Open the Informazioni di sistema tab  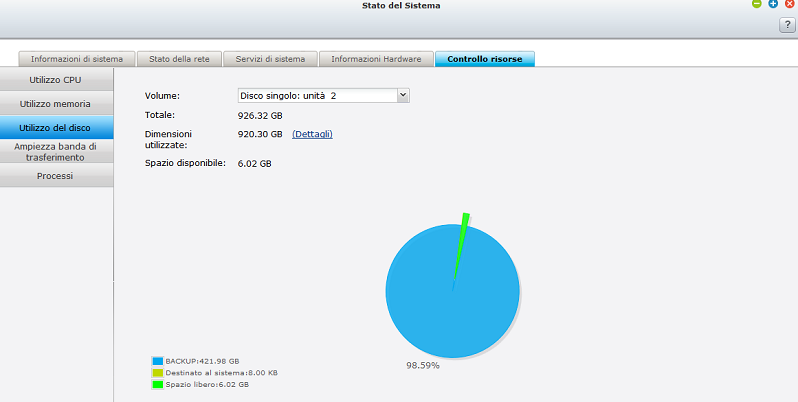pyautogui.click(x=76, y=59)
